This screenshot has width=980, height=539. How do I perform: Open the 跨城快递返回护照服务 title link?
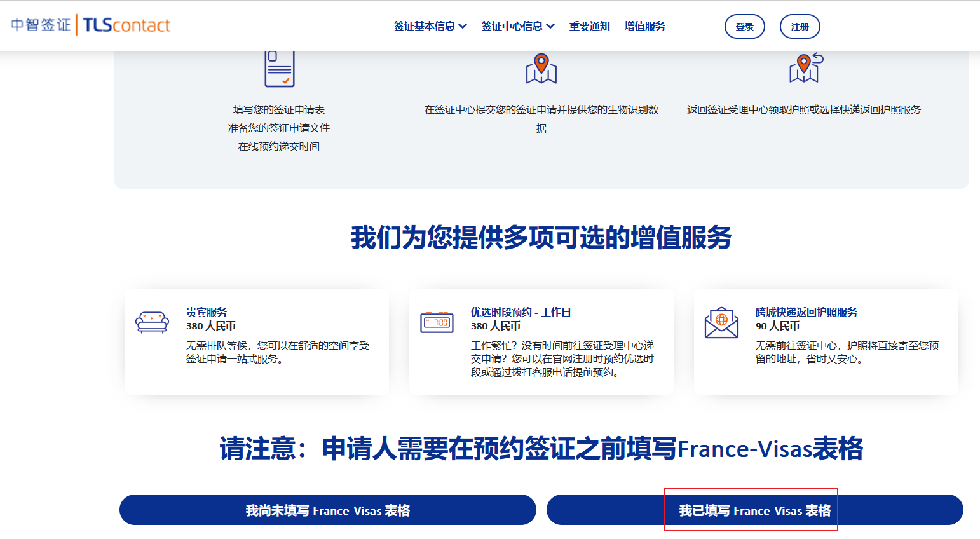[x=806, y=312]
